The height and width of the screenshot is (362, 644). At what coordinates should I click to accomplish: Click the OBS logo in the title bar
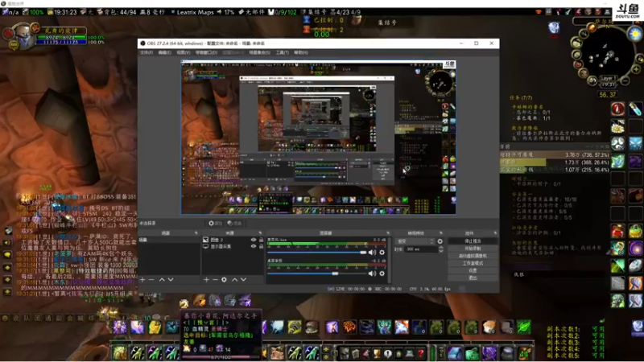coord(142,43)
